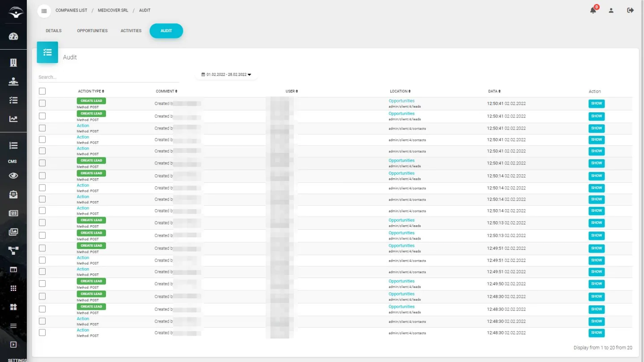Toggle the sidebar with the round menu button

pyautogui.click(x=44, y=11)
